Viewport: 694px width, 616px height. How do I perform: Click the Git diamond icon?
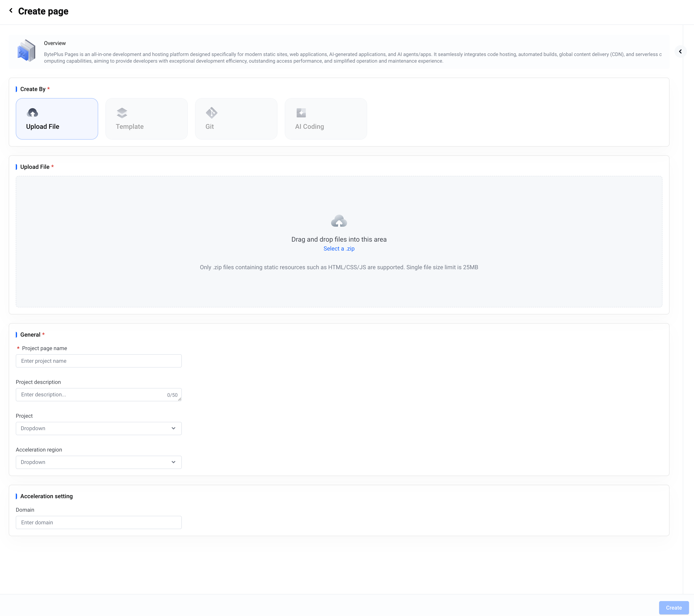pyautogui.click(x=211, y=113)
